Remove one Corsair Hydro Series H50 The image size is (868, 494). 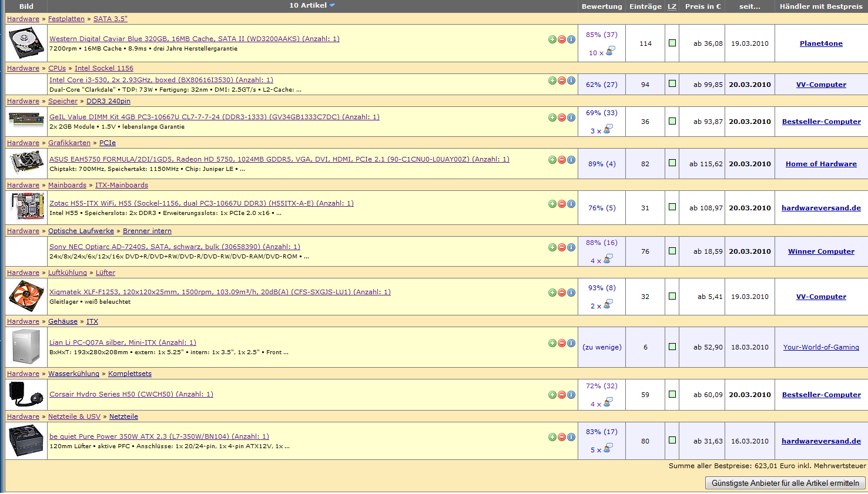[562, 395]
